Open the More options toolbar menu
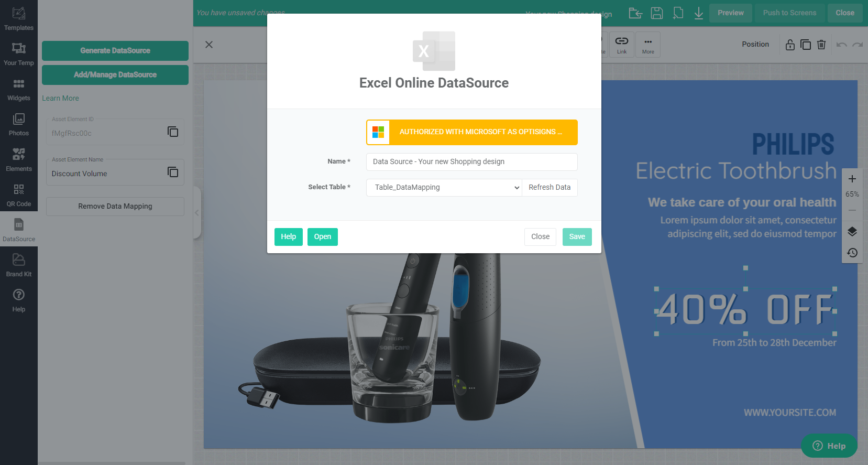Image resolution: width=868 pixels, height=465 pixels. point(647,45)
